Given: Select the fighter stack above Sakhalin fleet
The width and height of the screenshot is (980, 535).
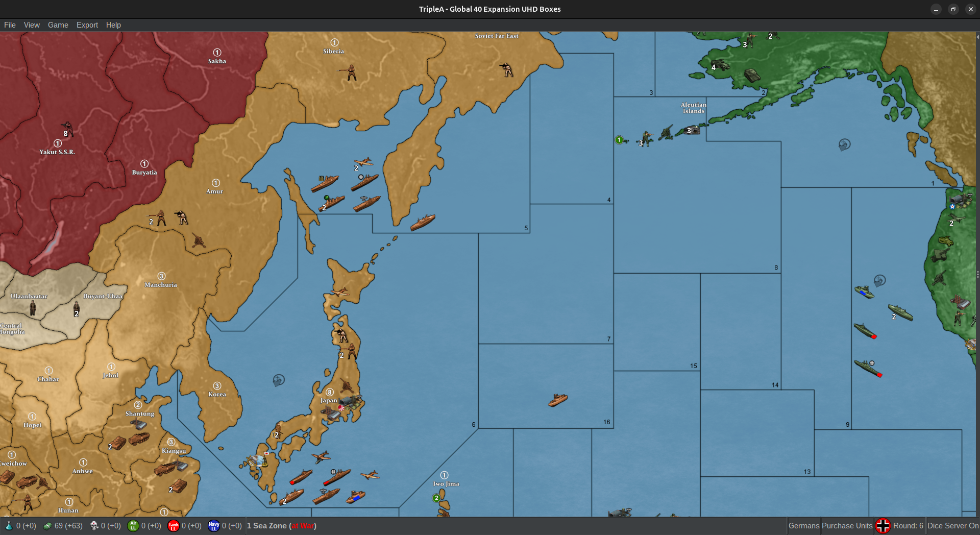Looking at the screenshot, I should click(x=363, y=163).
